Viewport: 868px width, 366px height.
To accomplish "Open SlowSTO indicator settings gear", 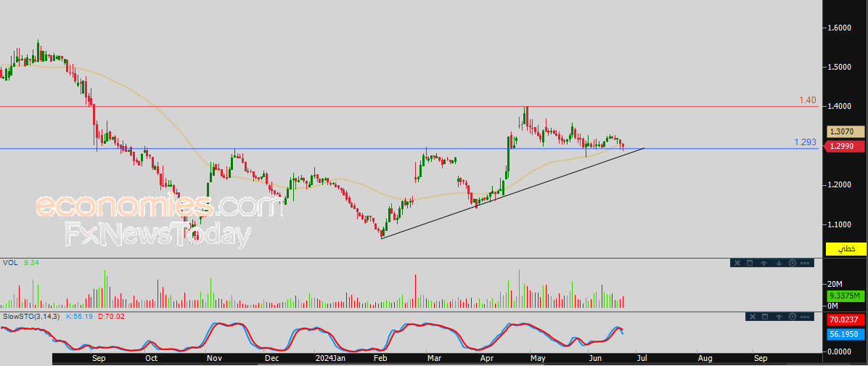I will [793, 317].
